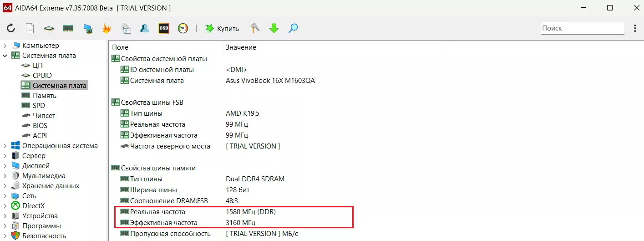Launch the flame stability test icon
This screenshot has width=644, height=241.
106,28
